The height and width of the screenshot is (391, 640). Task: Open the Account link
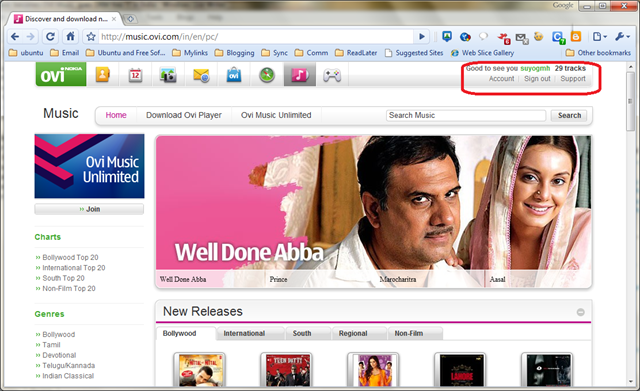(x=502, y=79)
